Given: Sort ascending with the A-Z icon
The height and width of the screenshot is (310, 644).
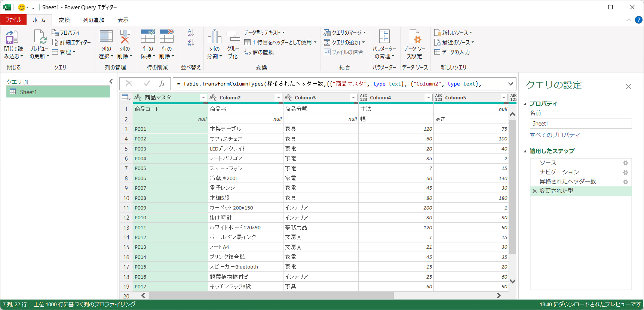Looking at the screenshot, I should 191,33.
